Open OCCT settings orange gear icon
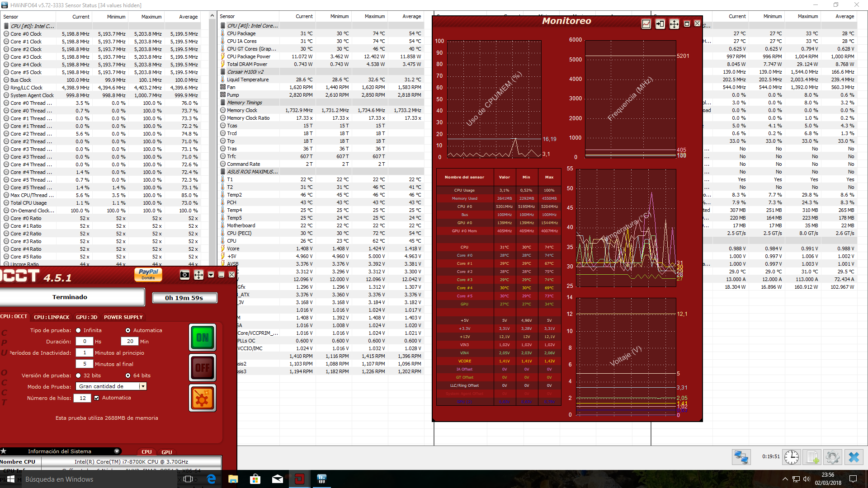The image size is (868, 488). point(203,398)
